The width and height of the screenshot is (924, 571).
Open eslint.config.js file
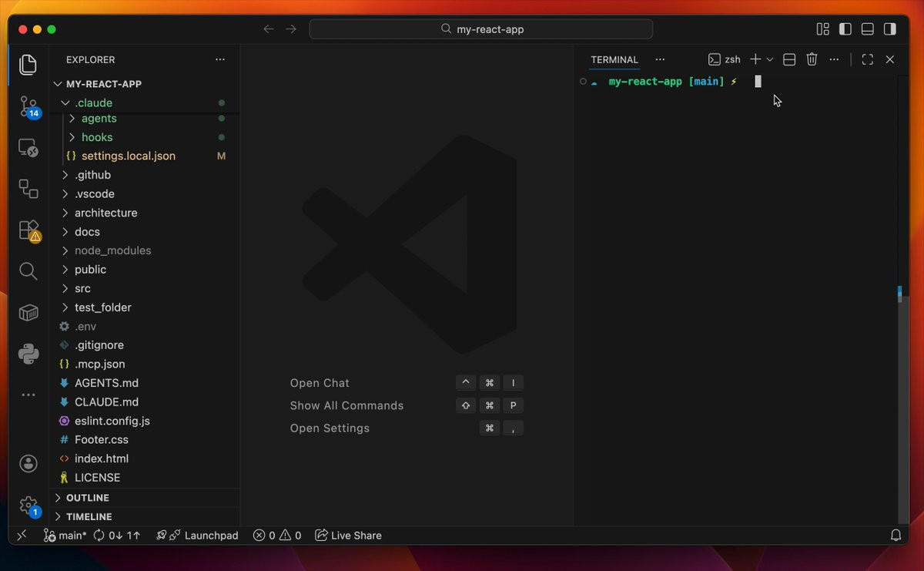point(145,421)
